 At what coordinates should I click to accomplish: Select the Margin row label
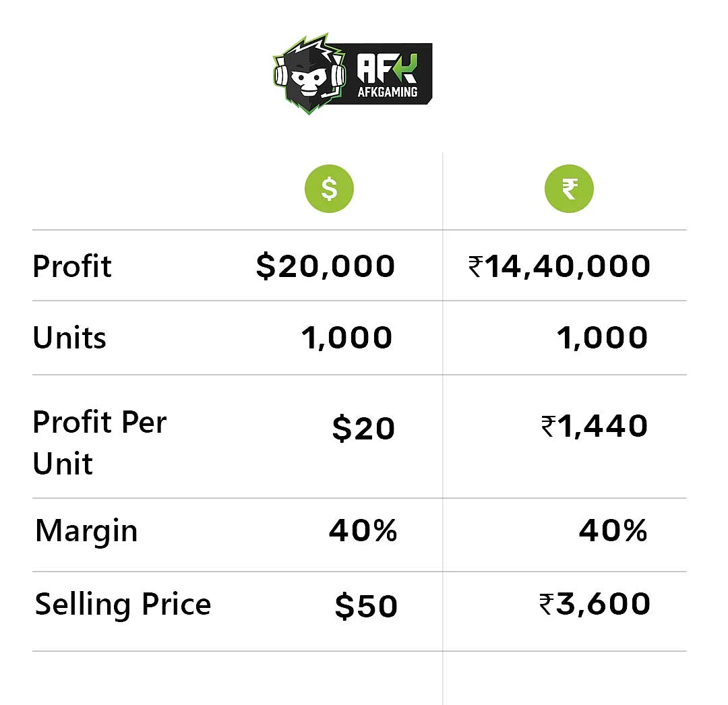click(86, 531)
